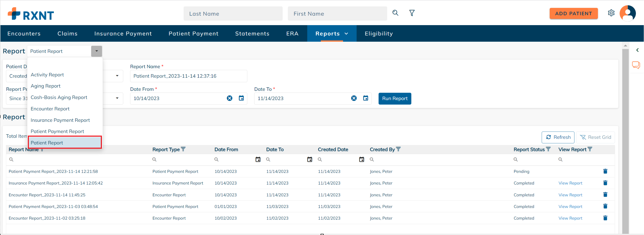Open the patient filter icon in header
The width and height of the screenshot is (644, 235).
pos(412,13)
